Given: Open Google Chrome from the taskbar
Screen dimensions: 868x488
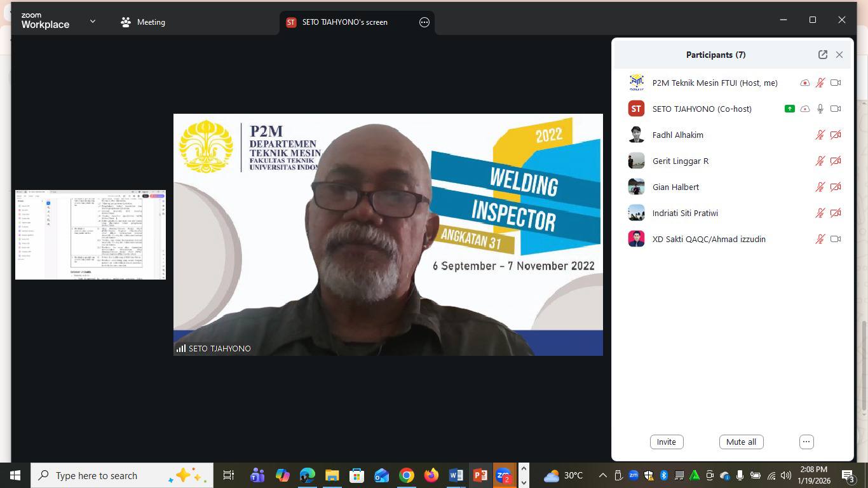Looking at the screenshot, I should 407,475.
